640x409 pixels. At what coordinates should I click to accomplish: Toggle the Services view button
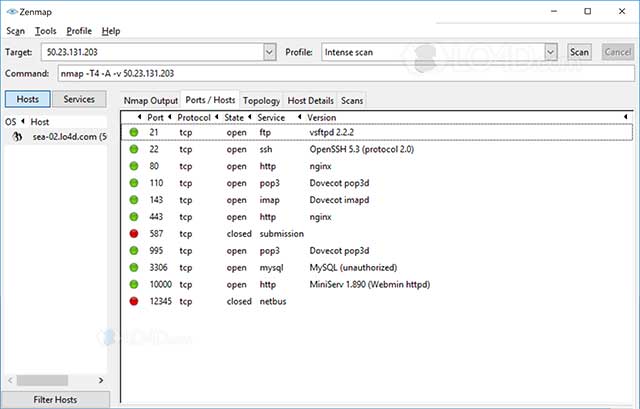[79, 99]
